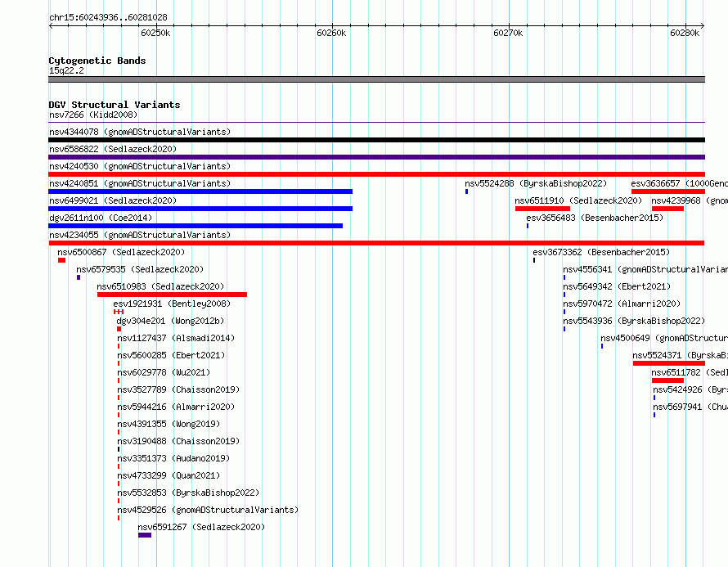This screenshot has height=567, width=728.
Task: Select nsv6029778 (Wu2021) label
Action: (164, 372)
